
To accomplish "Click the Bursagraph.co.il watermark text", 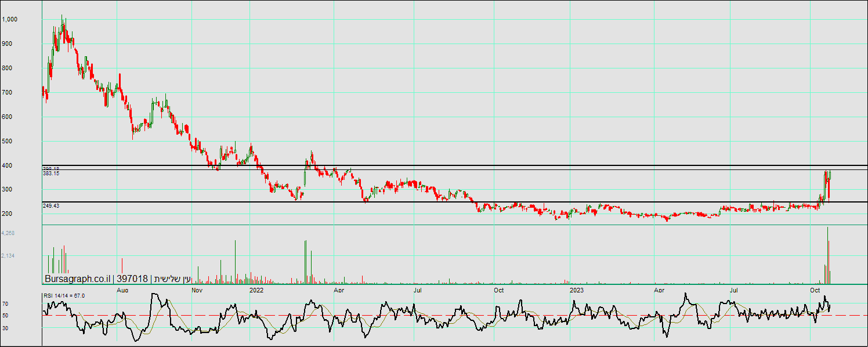I will click(x=77, y=279).
